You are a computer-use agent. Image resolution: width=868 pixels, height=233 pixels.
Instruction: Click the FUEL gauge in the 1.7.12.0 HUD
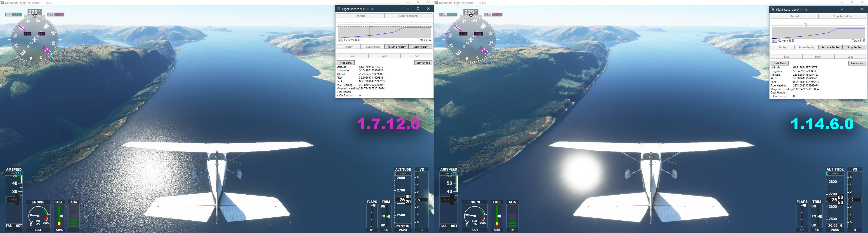[x=59, y=216]
